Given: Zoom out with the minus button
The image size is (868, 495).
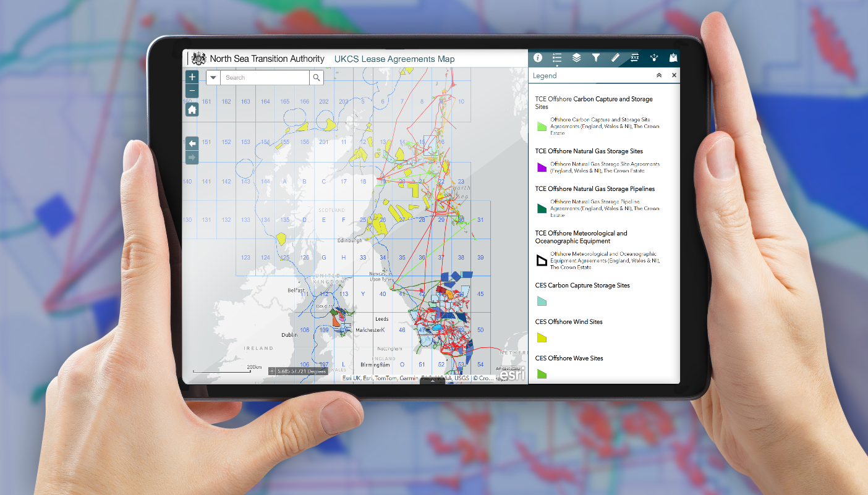Looking at the screenshot, I should tap(192, 91).
